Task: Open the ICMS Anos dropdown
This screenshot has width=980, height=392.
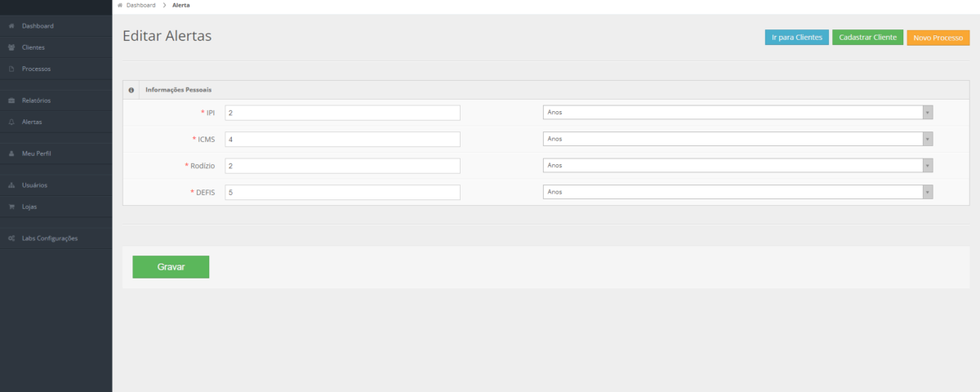Action: [x=738, y=139]
